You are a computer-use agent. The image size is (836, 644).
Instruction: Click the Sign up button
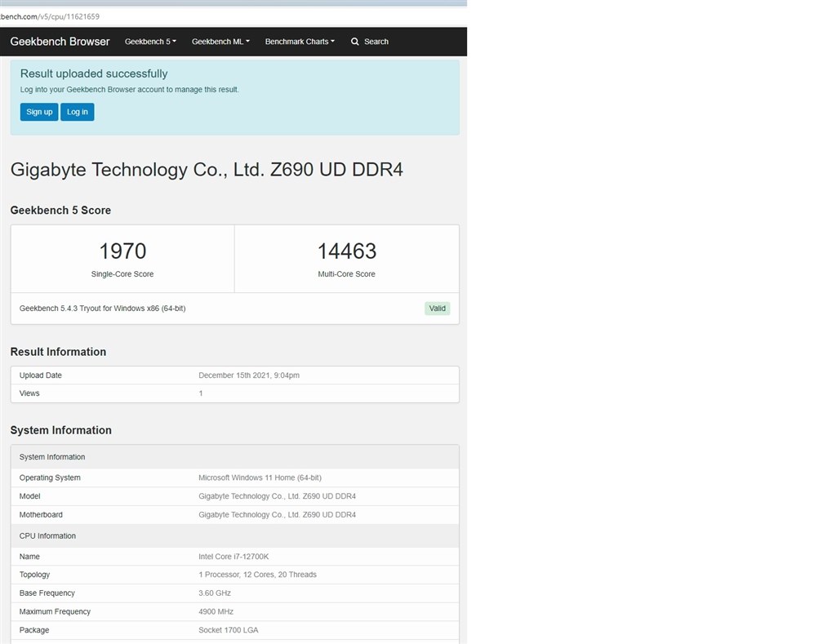click(x=39, y=112)
